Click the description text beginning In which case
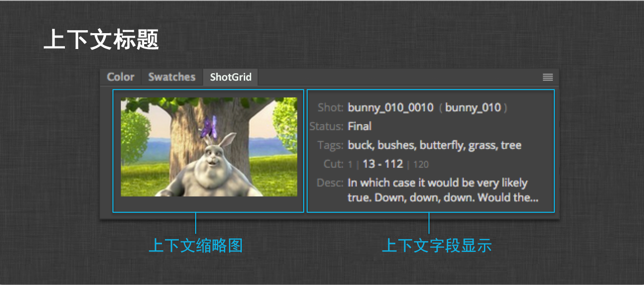The width and height of the screenshot is (644, 285). [443, 190]
